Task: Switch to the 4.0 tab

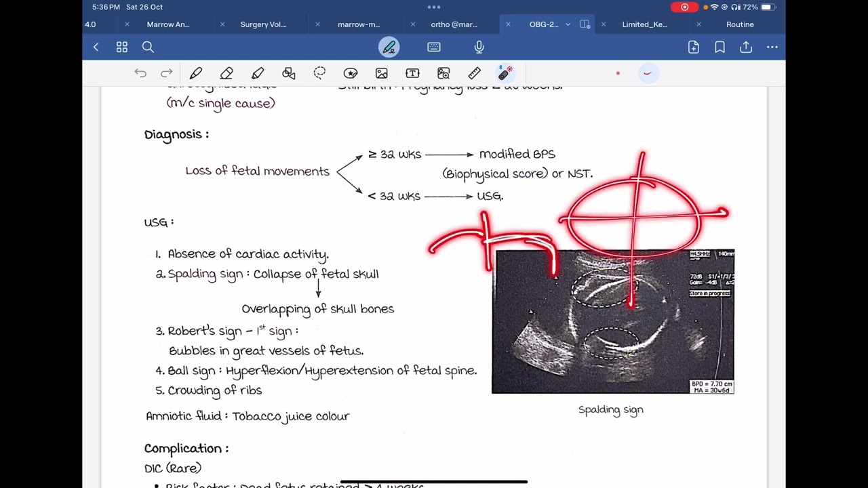Action: tap(90, 24)
